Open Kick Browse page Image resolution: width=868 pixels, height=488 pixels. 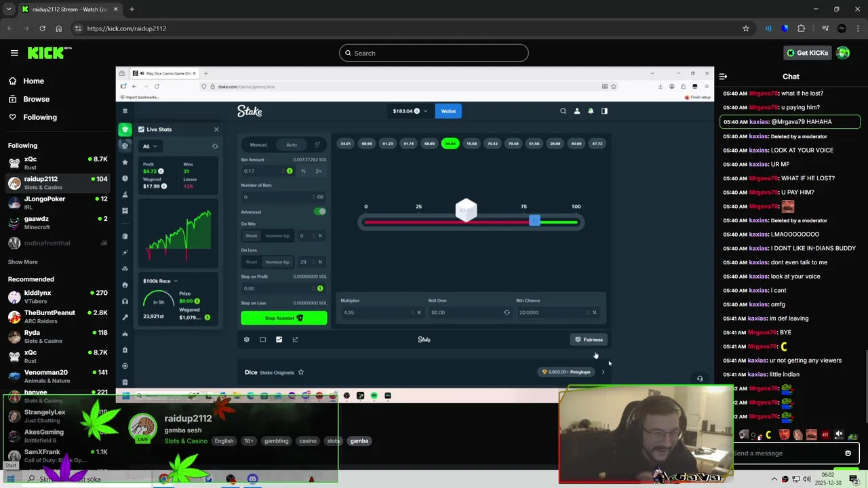28,99
